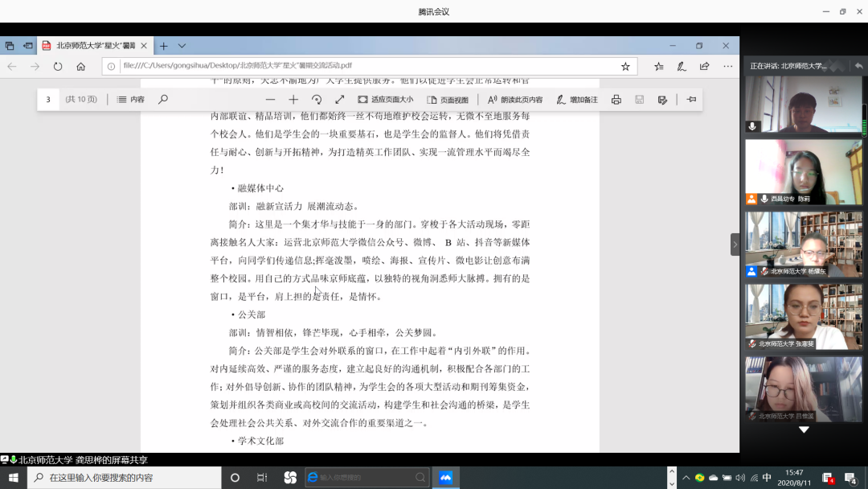The height and width of the screenshot is (489, 868).
Task: Click 朗读此页内容 read aloud button
Action: (x=515, y=100)
